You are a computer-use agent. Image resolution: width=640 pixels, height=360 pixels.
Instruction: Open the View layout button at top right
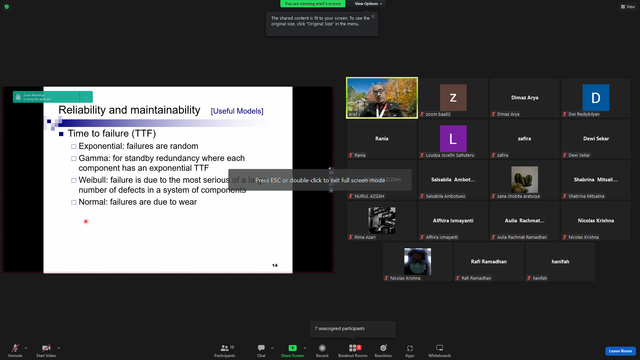coord(628,7)
